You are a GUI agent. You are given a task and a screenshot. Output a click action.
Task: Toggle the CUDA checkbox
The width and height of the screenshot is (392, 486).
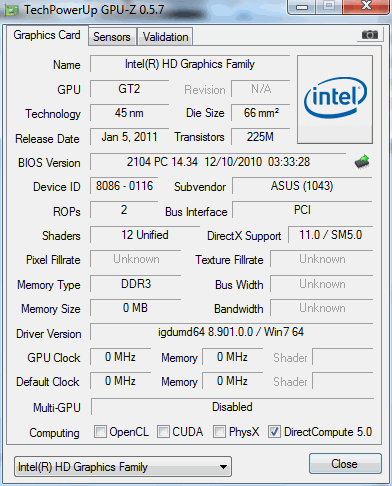(163, 431)
